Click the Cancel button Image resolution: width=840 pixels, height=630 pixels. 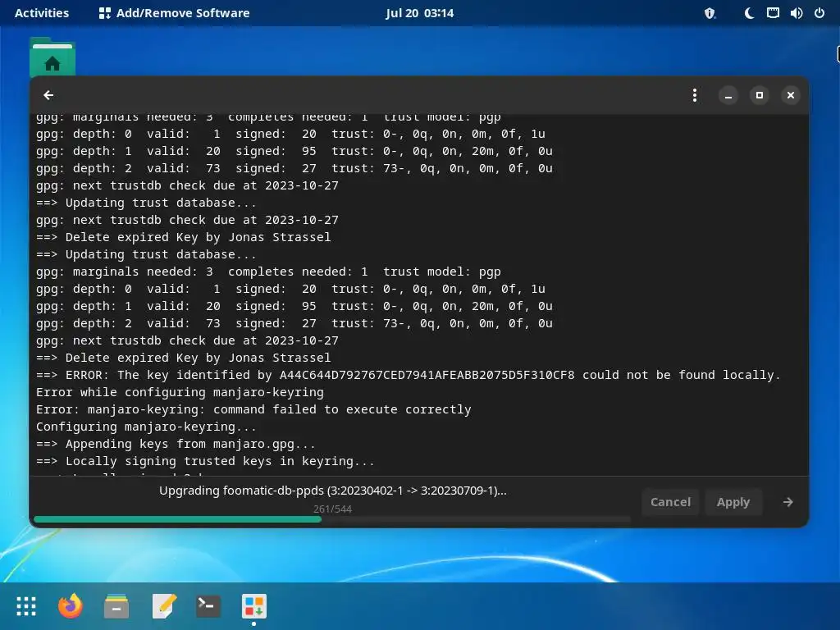[x=670, y=502]
